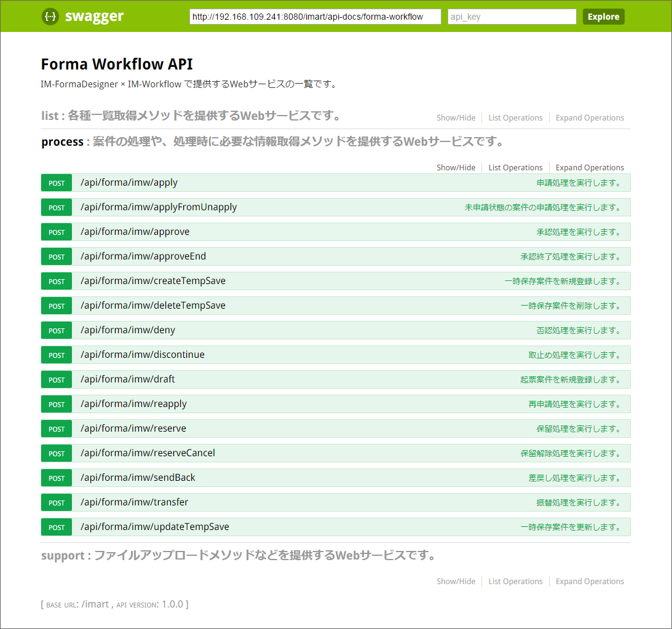Open the /api/forma/imw/approveEnd path

point(143,256)
